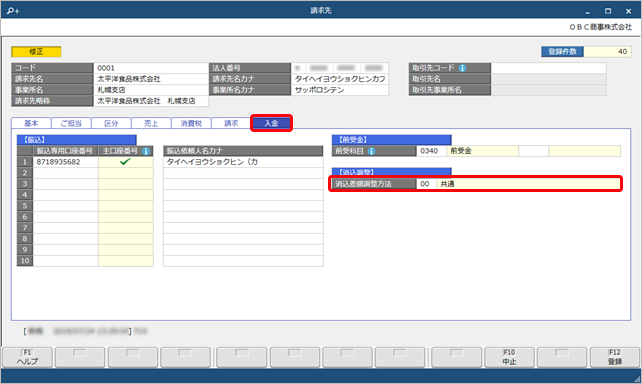
Task: Click the second row of 振込依頼人名カナ
Action: click(x=243, y=173)
